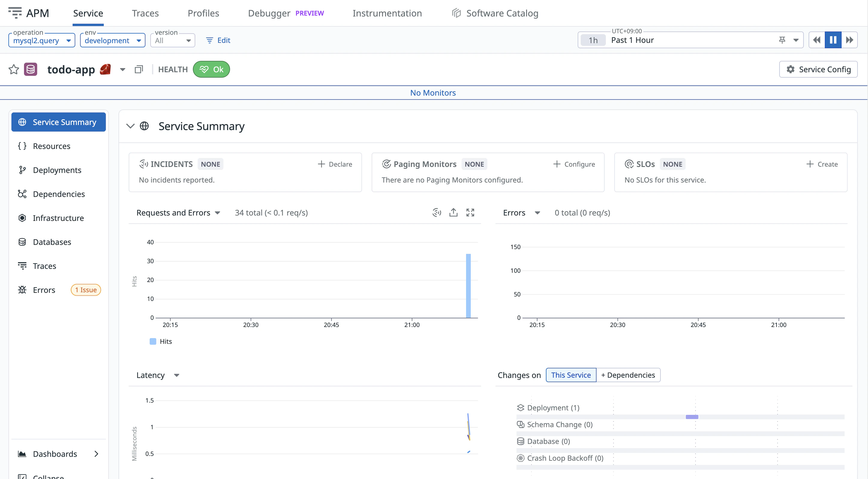Click the health Ok status badge
The width and height of the screenshot is (868, 479).
point(211,69)
